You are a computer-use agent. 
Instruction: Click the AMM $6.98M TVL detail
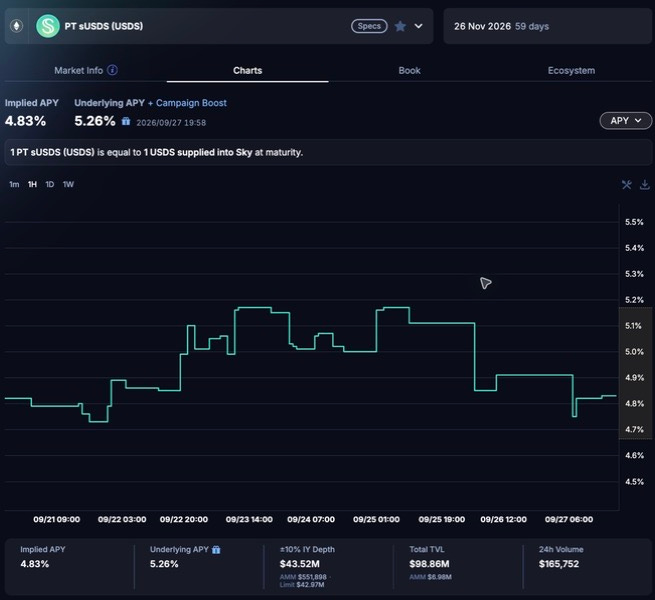(x=430, y=577)
